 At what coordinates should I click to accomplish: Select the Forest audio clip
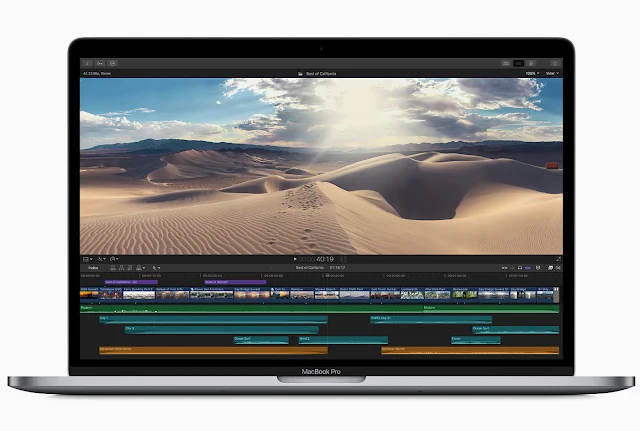(x=476, y=340)
